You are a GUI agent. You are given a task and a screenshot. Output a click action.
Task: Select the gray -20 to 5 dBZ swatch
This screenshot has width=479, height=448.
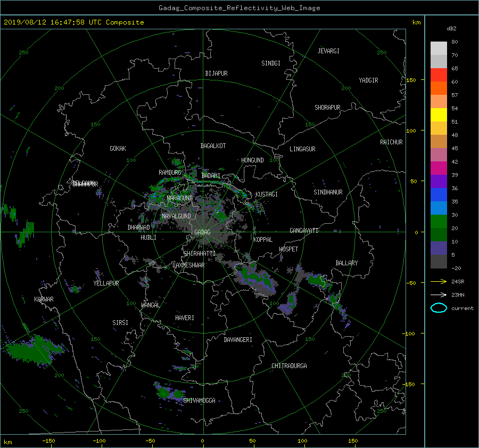tap(439, 262)
